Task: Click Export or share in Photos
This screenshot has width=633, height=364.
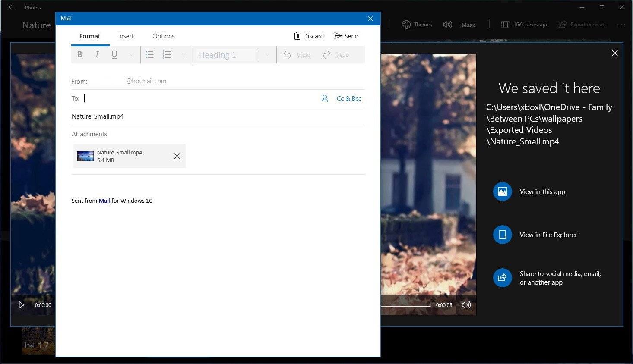Action: click(582, 25)
